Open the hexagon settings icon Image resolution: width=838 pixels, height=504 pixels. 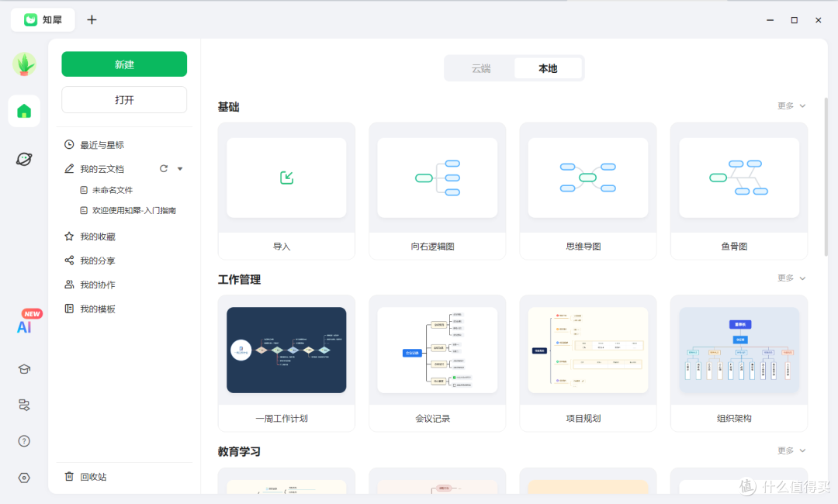(24, 478)
